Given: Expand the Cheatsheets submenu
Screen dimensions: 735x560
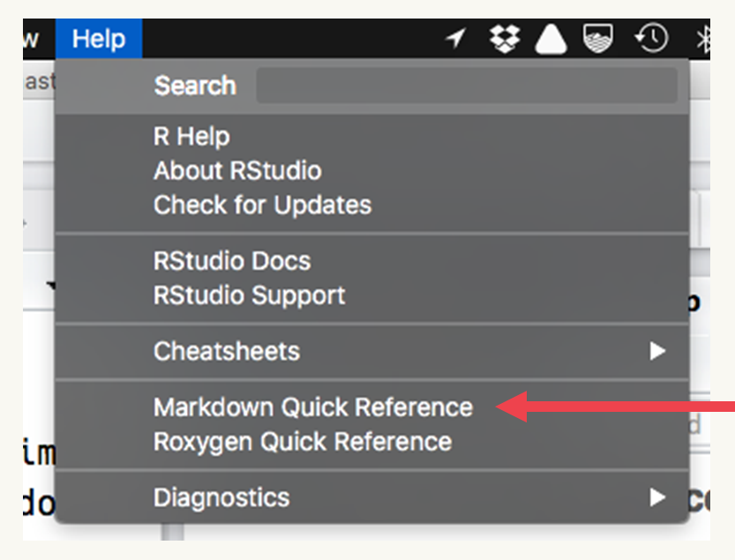Looking at the screenshot, I should 227,351.
